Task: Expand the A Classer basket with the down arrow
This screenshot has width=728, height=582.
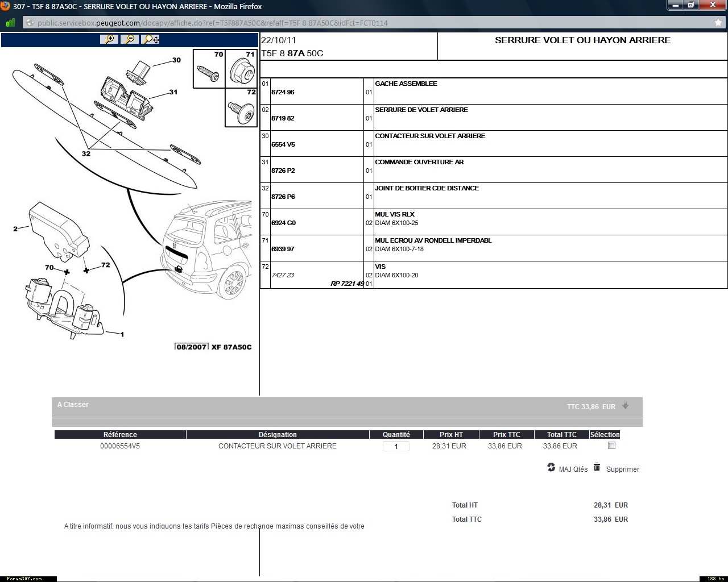Action: 625,405
